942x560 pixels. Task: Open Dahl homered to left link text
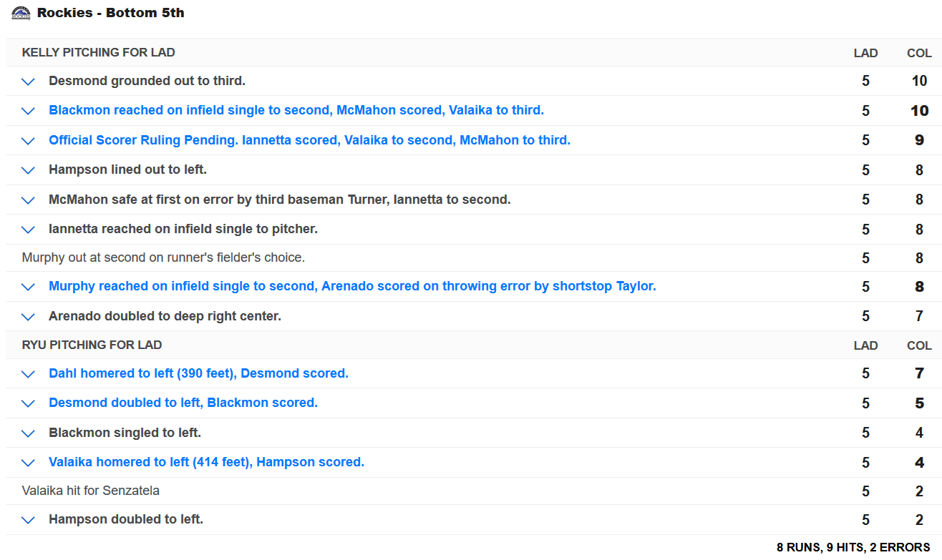(198, 373)
